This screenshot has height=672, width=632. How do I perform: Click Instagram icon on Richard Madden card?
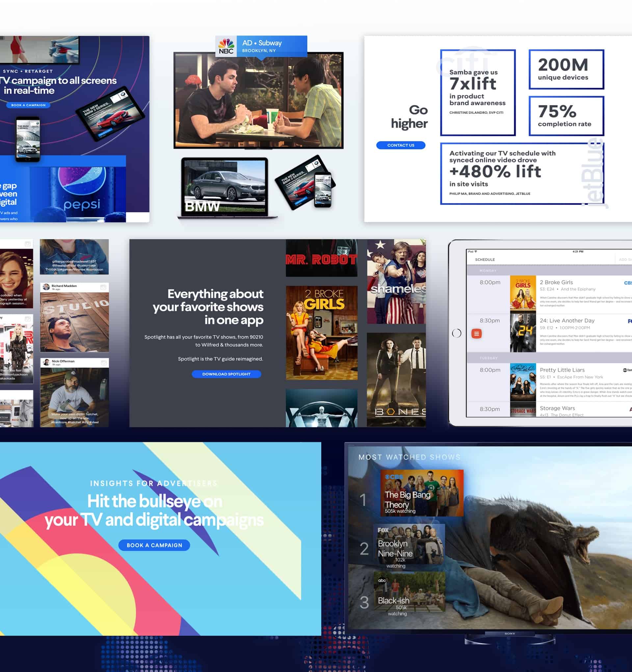click(x=104, y=287)
